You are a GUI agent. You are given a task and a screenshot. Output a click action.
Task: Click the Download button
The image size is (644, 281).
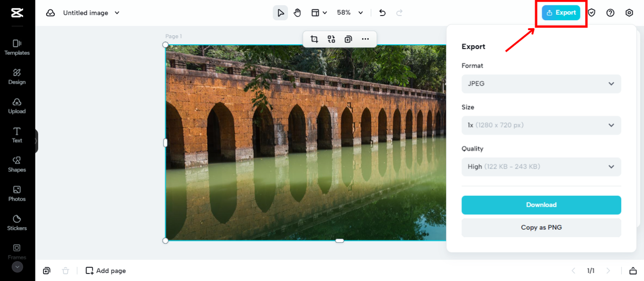[541, 205]
